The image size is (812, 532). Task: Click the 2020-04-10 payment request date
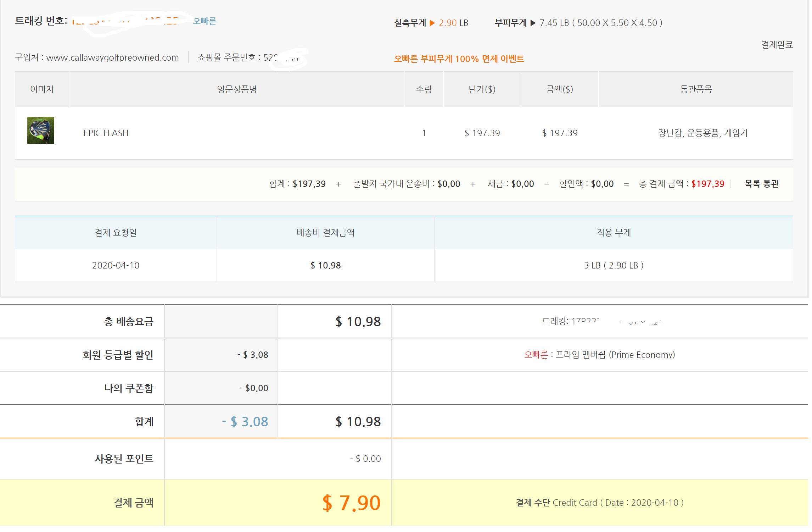pos(116,265)
